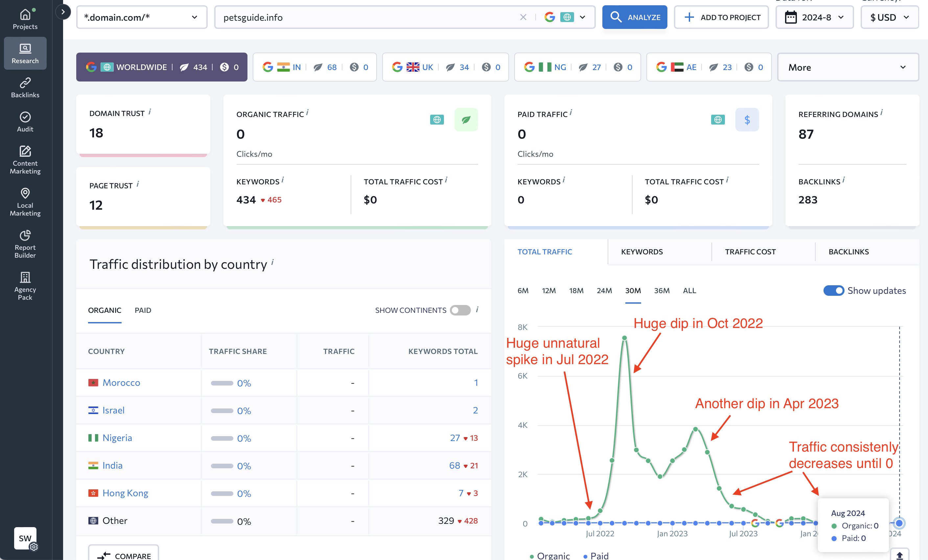Open Projects in the sidebar
This screenshot has height=560, width=928.
coord(25,19)
